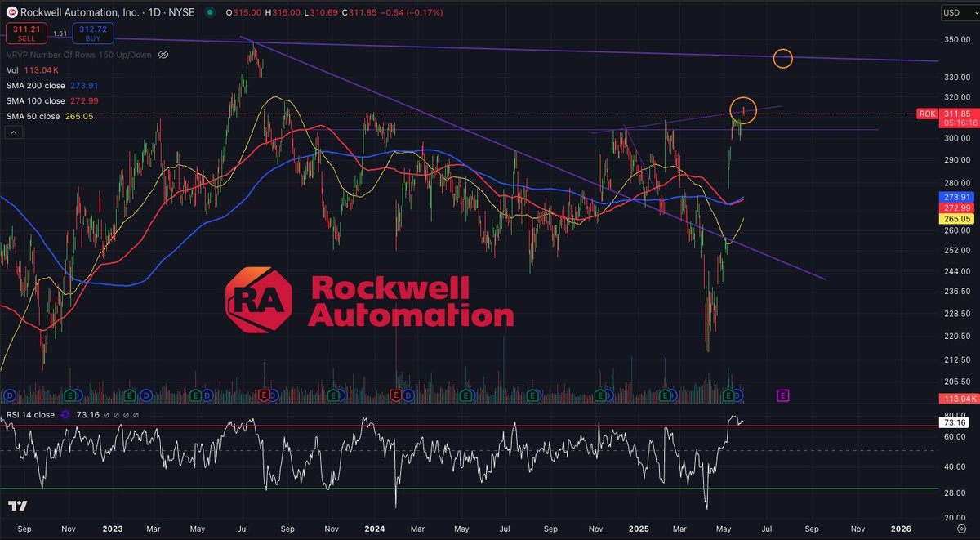The width and height of the screenshot is (980, 540).
Task: Click the TradingView logo in bottom-left corner
Action: (x=20, y=506)
